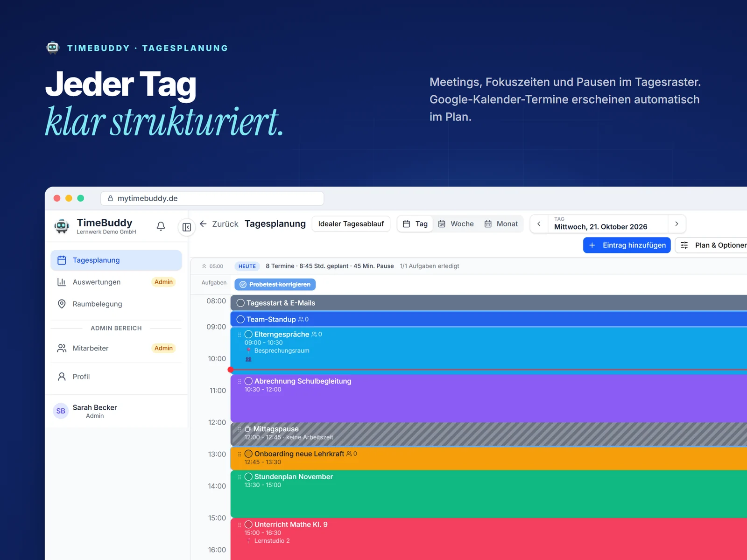
Task: Go to previous day chevron
Action: (x=539, y=224)
